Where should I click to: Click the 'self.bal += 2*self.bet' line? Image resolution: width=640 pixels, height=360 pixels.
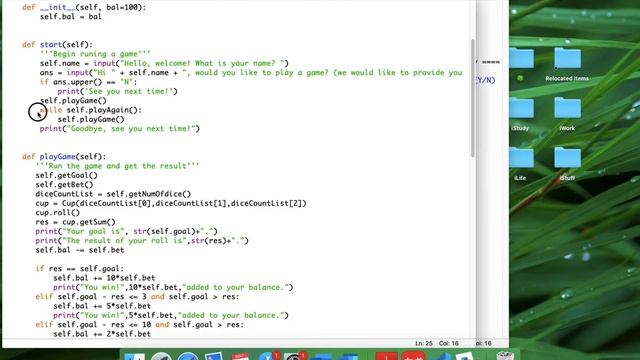102,334
